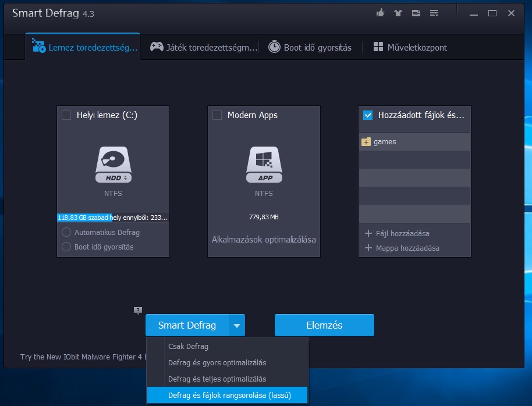Check the Helyi lemez (C:) checkbox
Image resolution: width=532 pixels, height=406 pixels.
point(66,115)
